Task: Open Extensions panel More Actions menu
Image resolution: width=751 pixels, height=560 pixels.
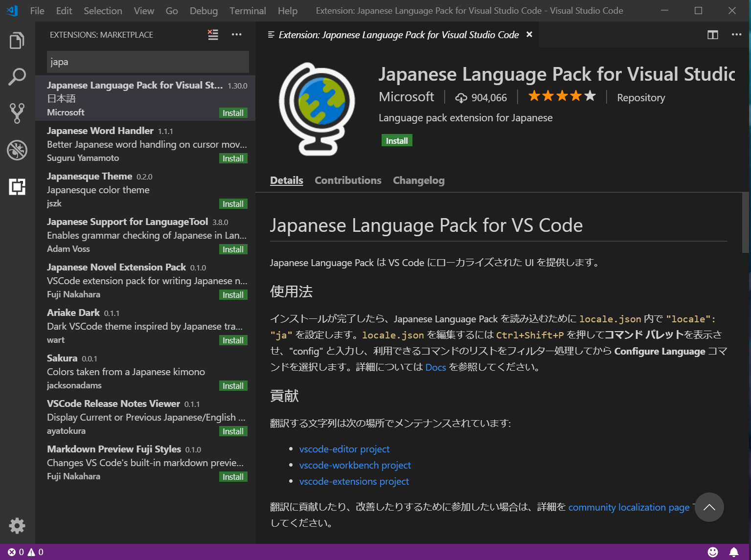Action: [x=237, y=34]
